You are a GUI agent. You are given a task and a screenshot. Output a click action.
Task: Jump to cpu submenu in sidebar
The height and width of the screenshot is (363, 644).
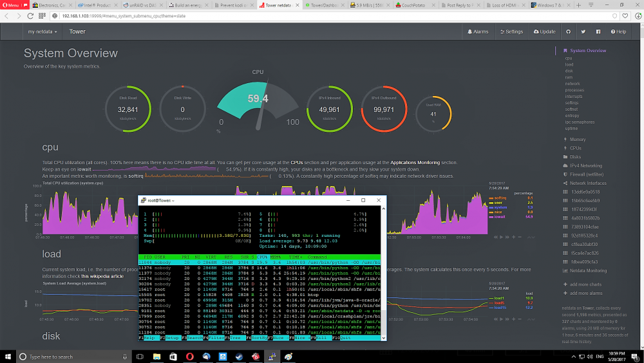(x=569, y=59)
